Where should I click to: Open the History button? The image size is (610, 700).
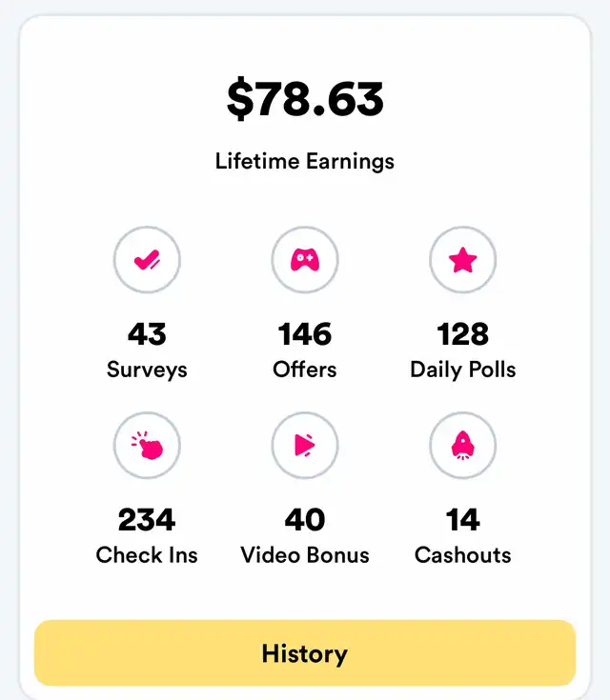305,653
